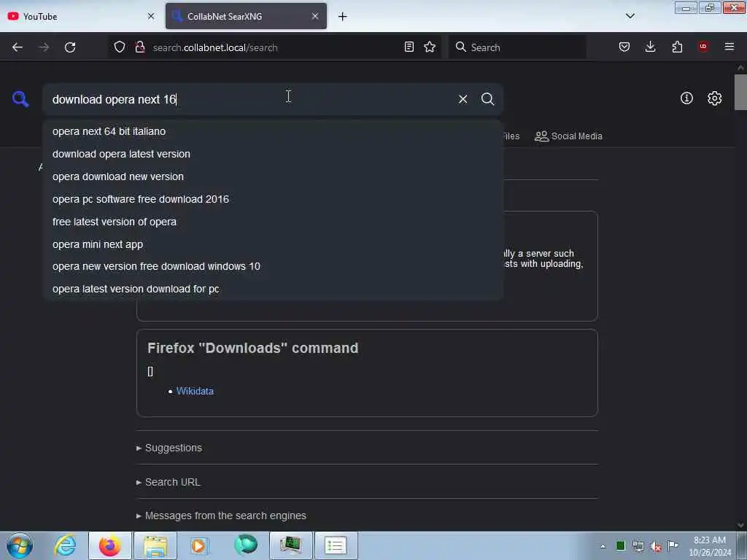Focus the Firefox Search box

coord(517,47)
